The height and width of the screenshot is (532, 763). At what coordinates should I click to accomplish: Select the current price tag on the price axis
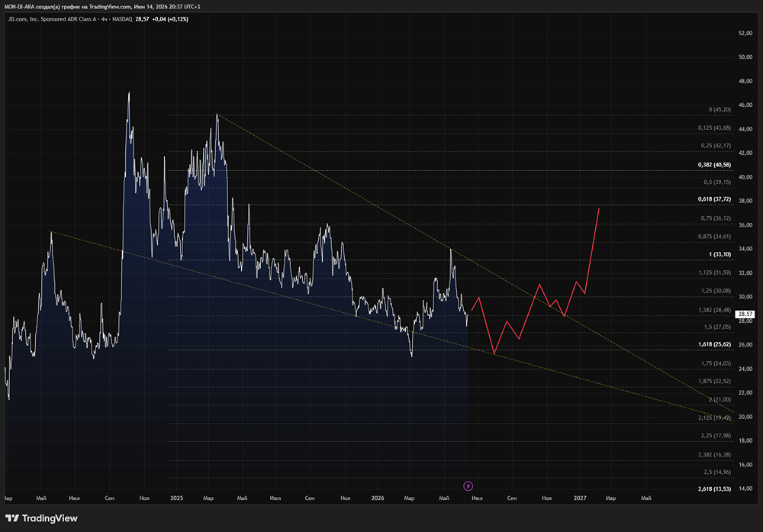[745, 314]
